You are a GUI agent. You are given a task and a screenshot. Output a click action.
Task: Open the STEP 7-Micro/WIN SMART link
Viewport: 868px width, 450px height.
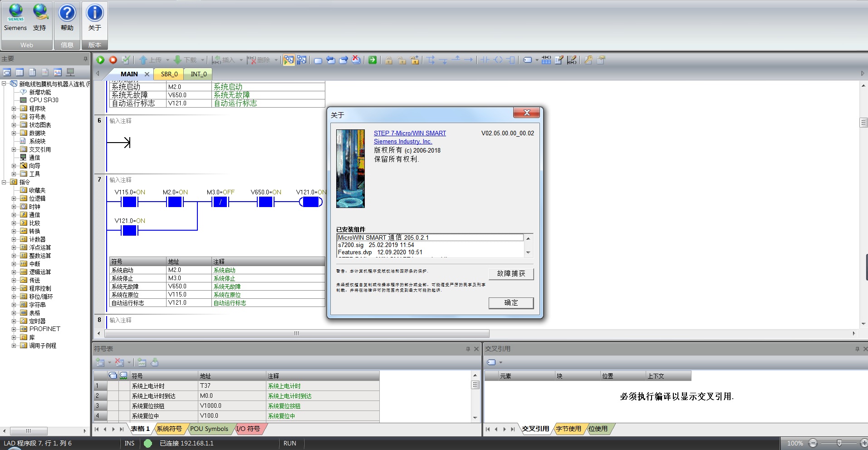tap(410, 133)
